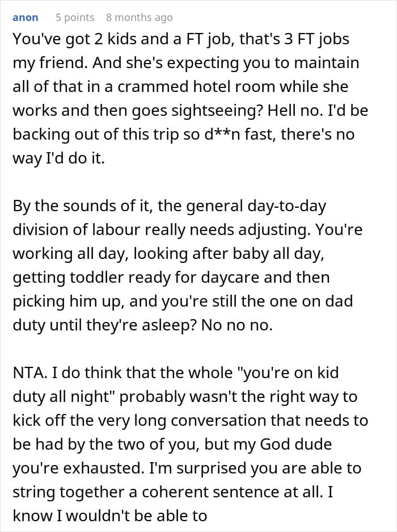The image size is (397, 532).
Task: Click the words "No no no."
Action: (237, 325)
